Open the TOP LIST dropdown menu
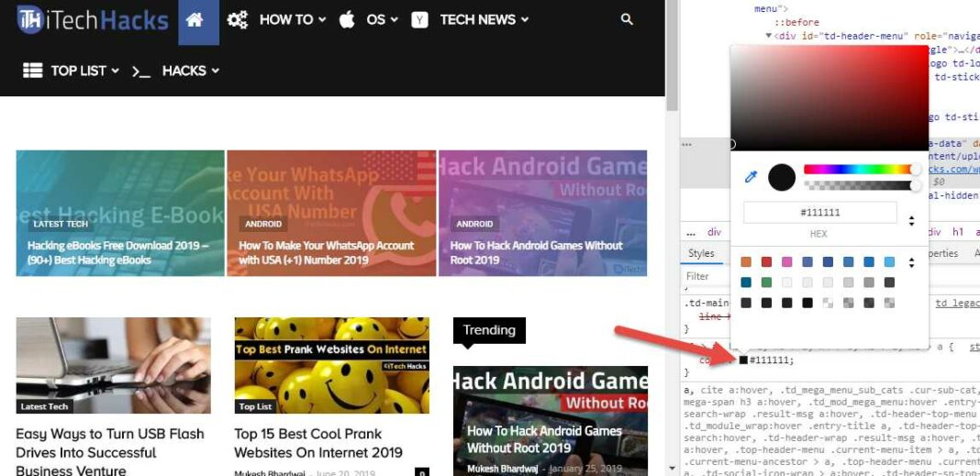The width and height of the screenshot is (980, 476). tap(84, 71)
